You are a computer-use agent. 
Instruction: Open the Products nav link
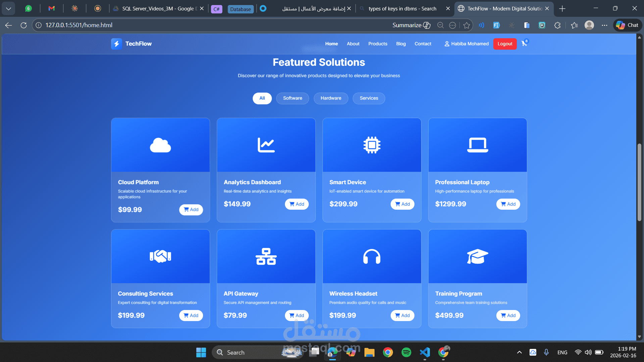pos(378,44)
